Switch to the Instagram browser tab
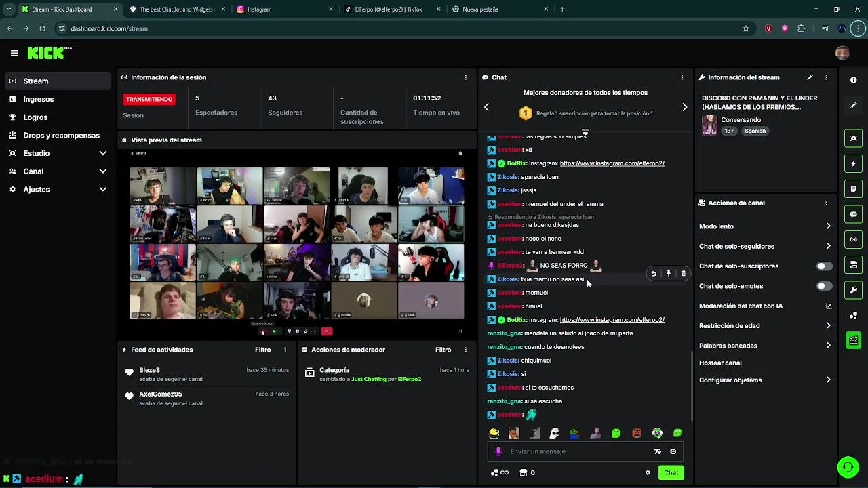 [285, 9]
